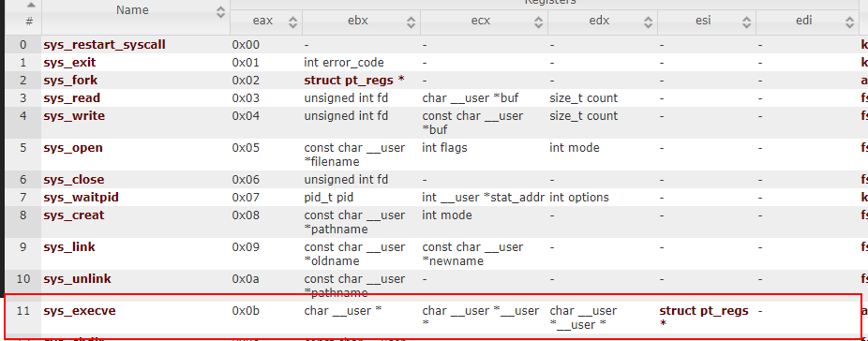Click 'int options' in sys_waitpid row
Viewport: 868px width, 341px height.
(x=579, y=197)
